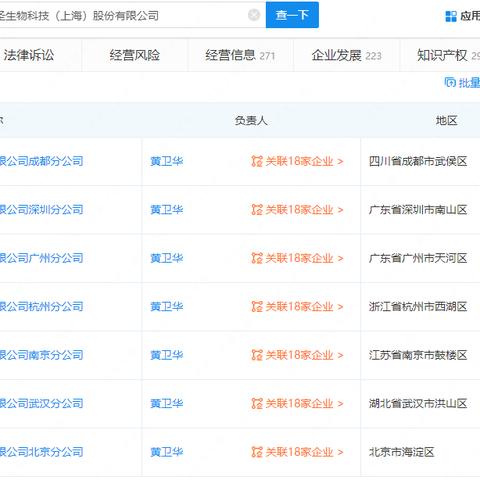The height and width of the screenshot is (480, 480).
Task: Click the relation graph icon in 成都分公司 row
Action: tap(257, 161)
